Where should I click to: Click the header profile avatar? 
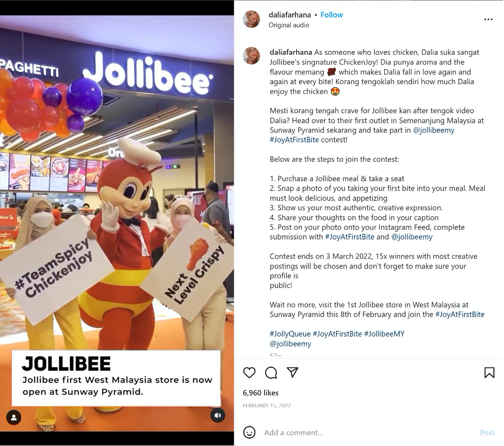tap(251, 19)
